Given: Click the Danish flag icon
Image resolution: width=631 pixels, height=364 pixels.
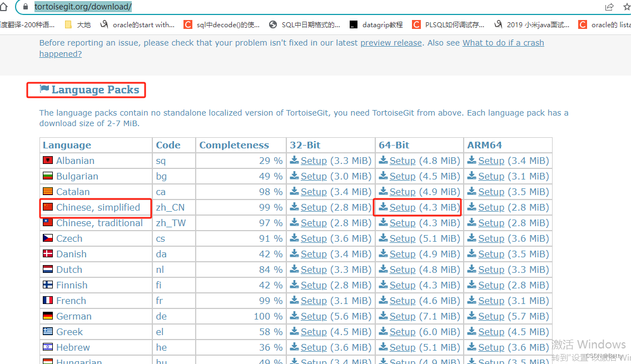Looking at the screenshot, I should click(48, 254).
